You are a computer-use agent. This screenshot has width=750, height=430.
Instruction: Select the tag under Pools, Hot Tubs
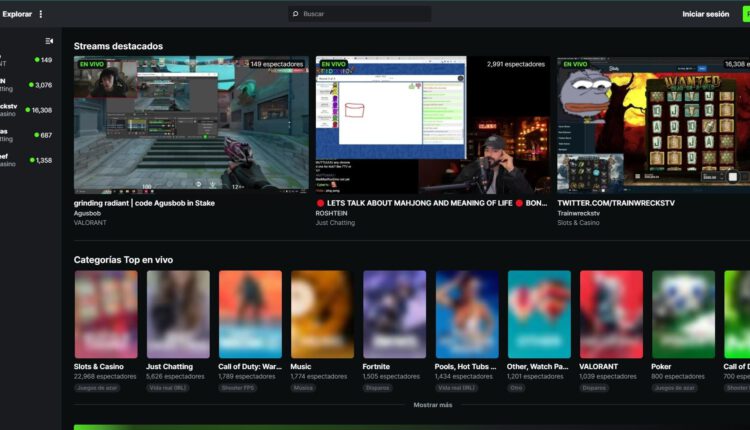pyautogui.click(x=456, y=388)
